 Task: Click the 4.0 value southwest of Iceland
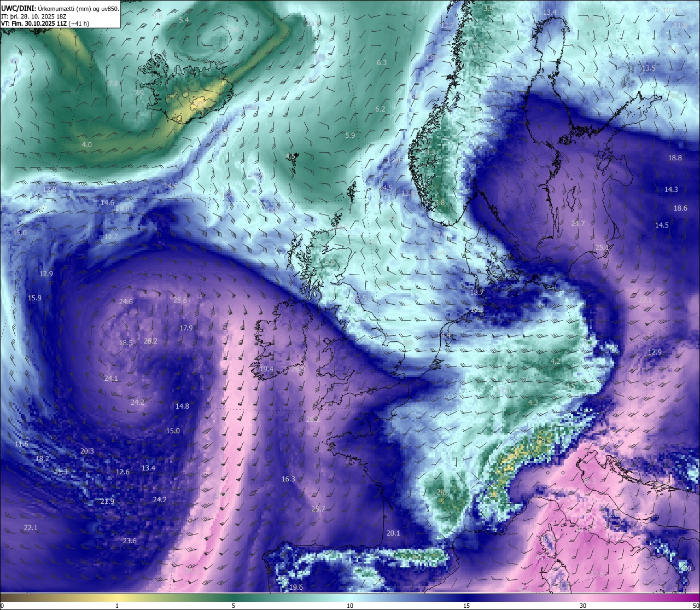[87, 144]
